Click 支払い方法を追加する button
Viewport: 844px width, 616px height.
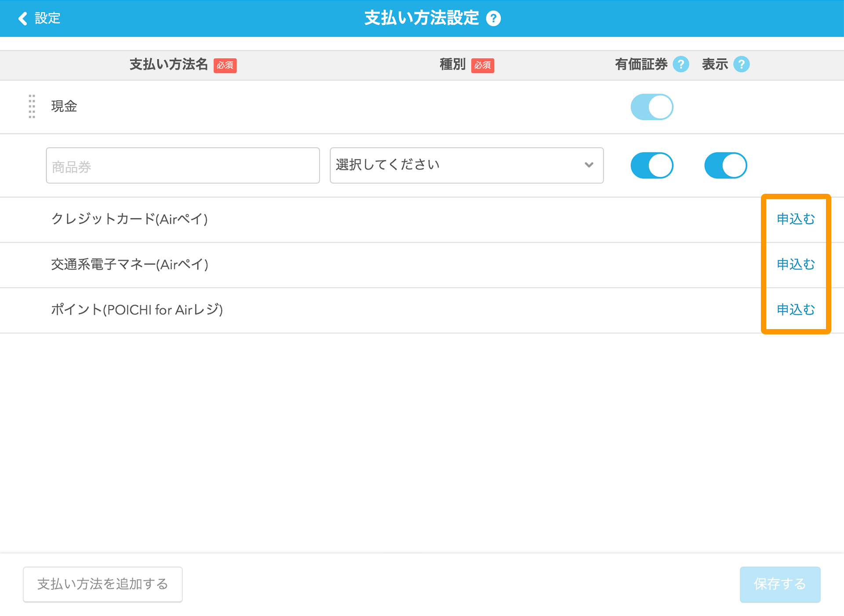coord(103,584)
